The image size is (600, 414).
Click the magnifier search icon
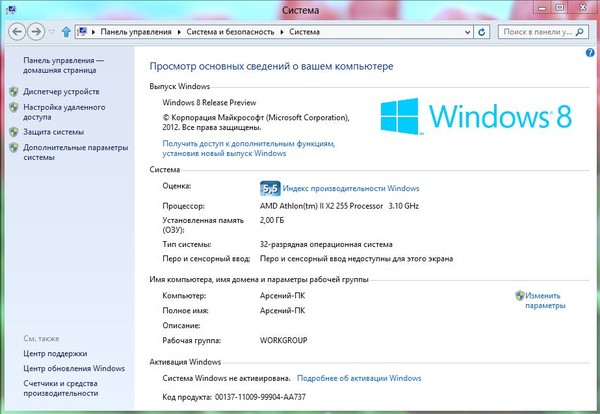580,32
